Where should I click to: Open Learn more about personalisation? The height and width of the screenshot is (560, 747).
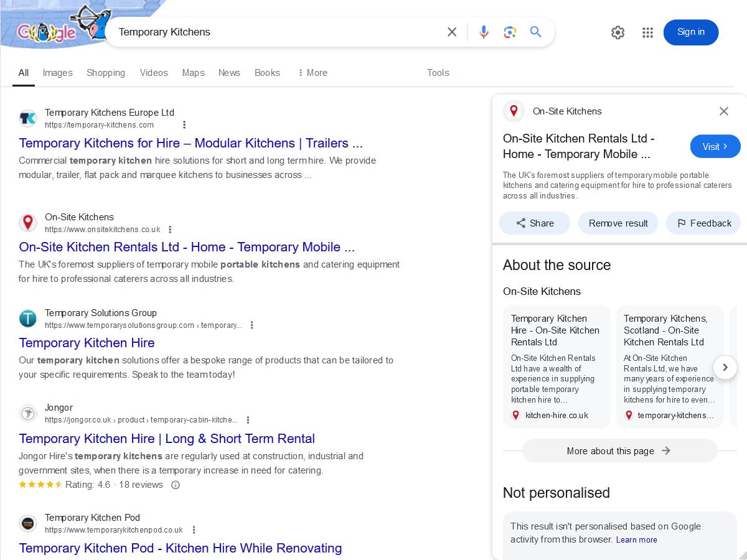[636, 540]
